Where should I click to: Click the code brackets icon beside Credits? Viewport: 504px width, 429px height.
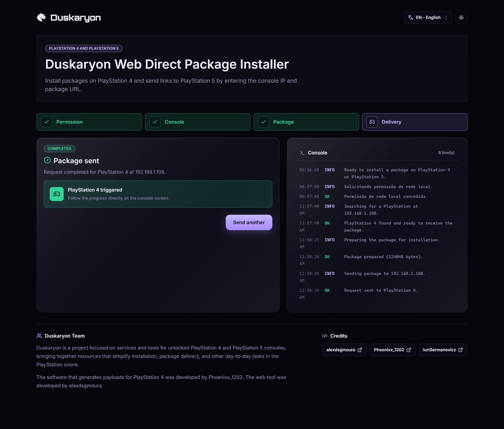pos(325,336)
